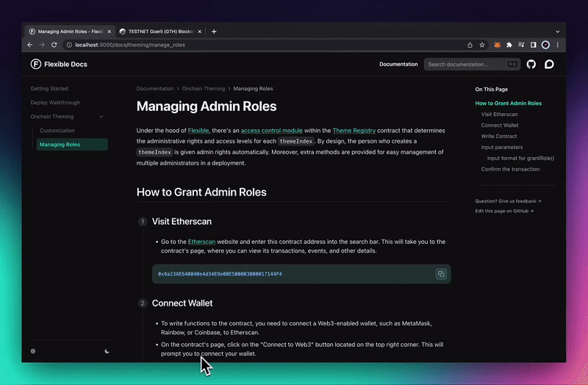Click the Flexible link in intro paragraph
Image resolution: width=588 pixels, height=385 pixels.
pos(198,131)
